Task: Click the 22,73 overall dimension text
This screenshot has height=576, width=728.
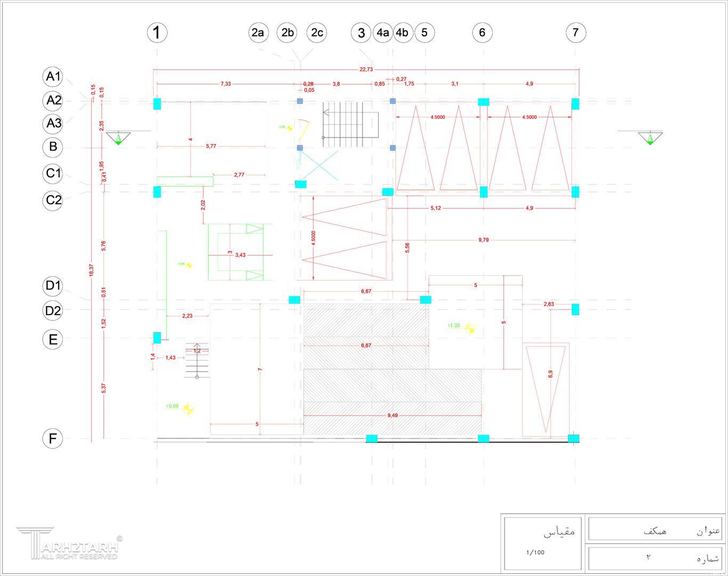Action: pos(366,69)
